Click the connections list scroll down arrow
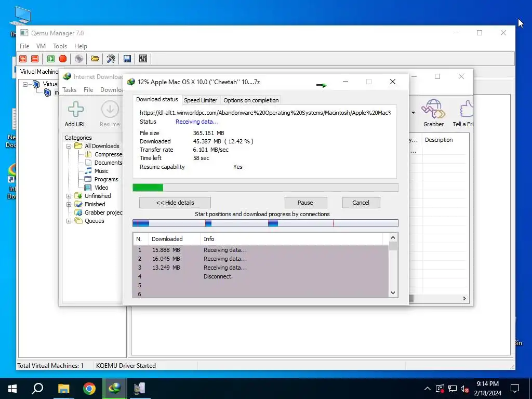532x399 pixels. pyautogui.click(x=393, y=293)
